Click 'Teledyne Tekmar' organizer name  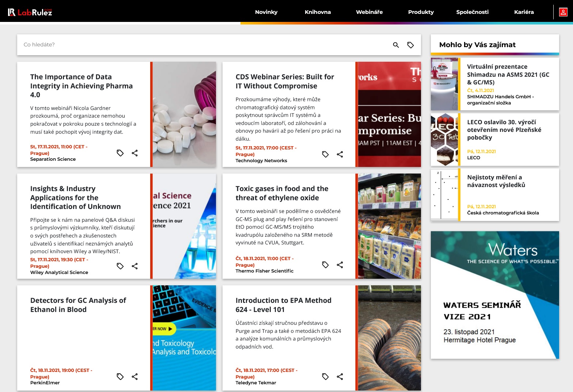[x=256, y=383]
